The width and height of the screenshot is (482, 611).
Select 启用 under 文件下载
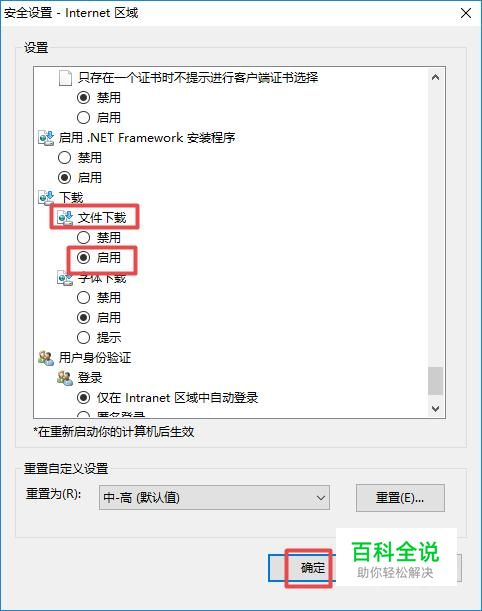tap(83, 258)
